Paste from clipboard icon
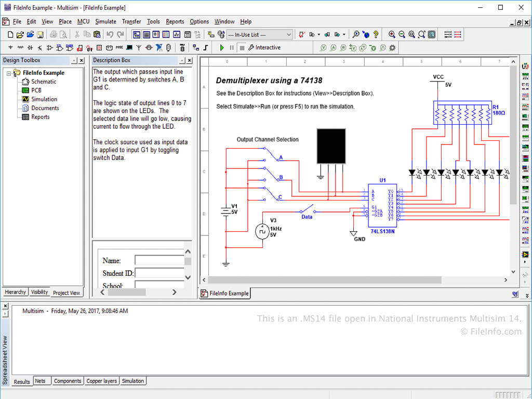 [97, 35]
